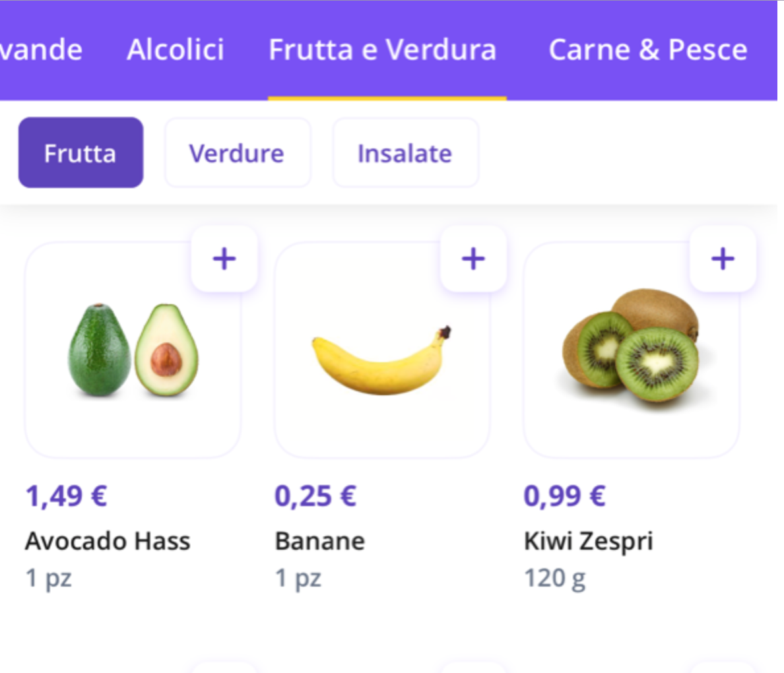The width and height of the screenshot is (784, 673).
Task: Click the 1,49 € avocado price
Action: click(x=67, y=496)
